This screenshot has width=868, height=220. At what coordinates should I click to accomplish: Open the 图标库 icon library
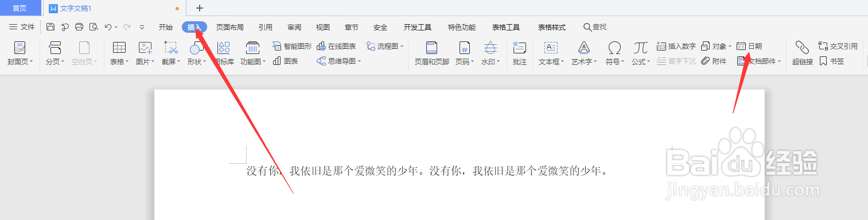click(x=224, y=54)
